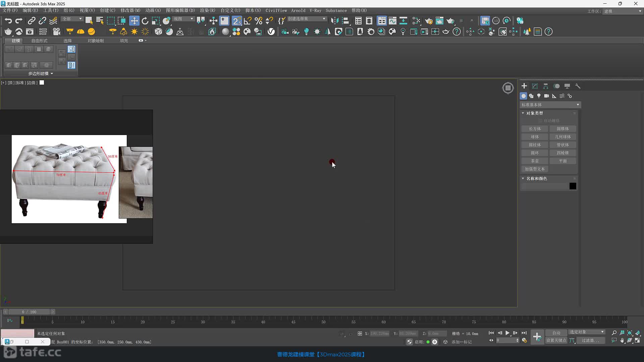Click the Unlink Selection icon

[42, 21]
